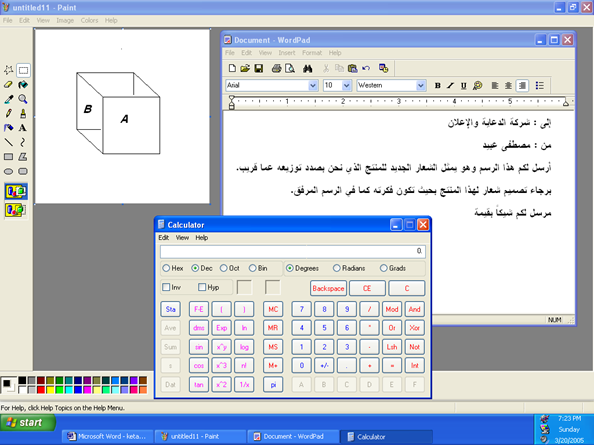Viewport: 594px width, 445px height.
Task: Open the Edit menu in Calculator
Action: (164, 237)
